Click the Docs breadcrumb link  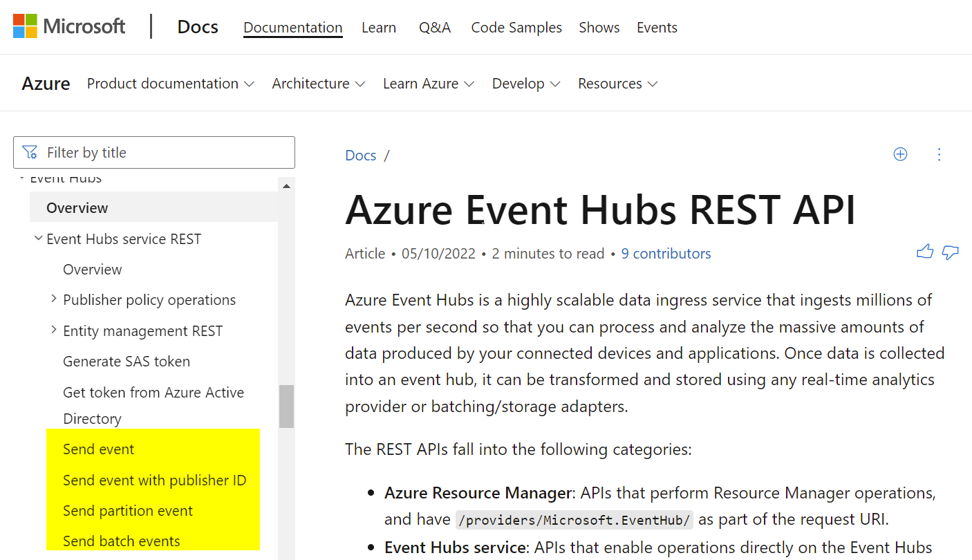click(361, 155)
